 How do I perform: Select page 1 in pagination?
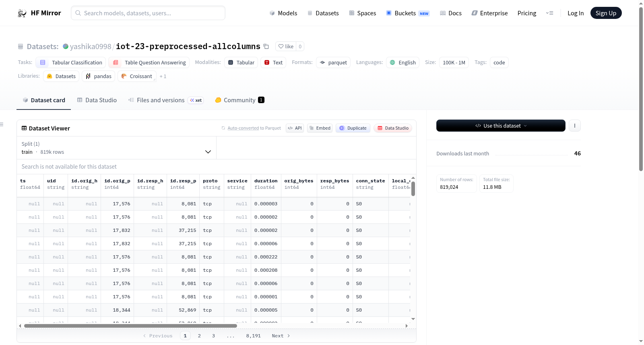click(x=185, y=336)
